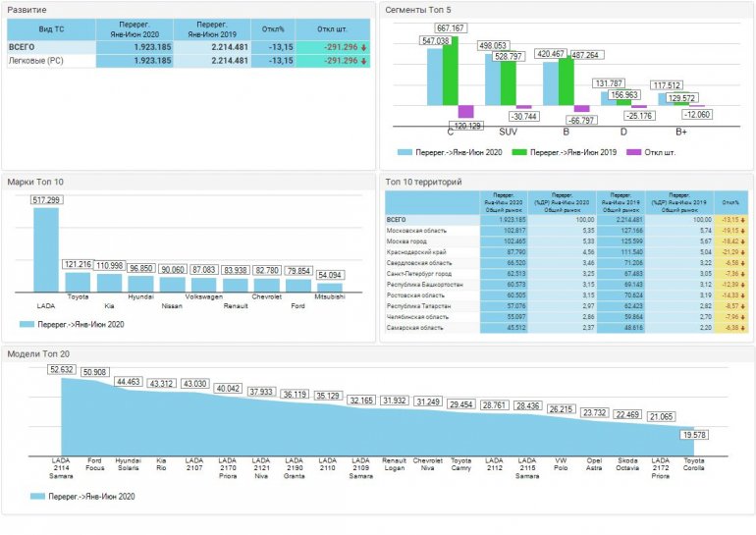756x535 pixels.
Task: Click red down arrow in Легковые (PC) row
Action: tap(364, 61)
